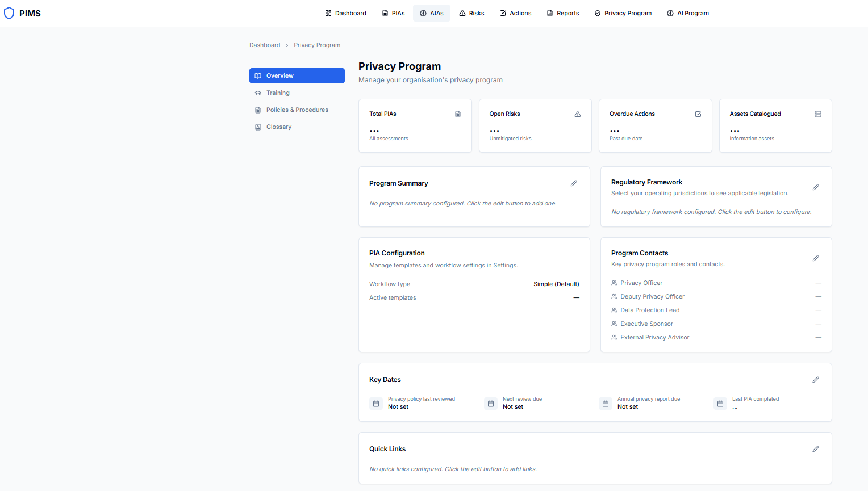This screenshot has width=868, height=491.
Task: Click the Key Dates edit pencil
Action: click(x=816, y=380)
